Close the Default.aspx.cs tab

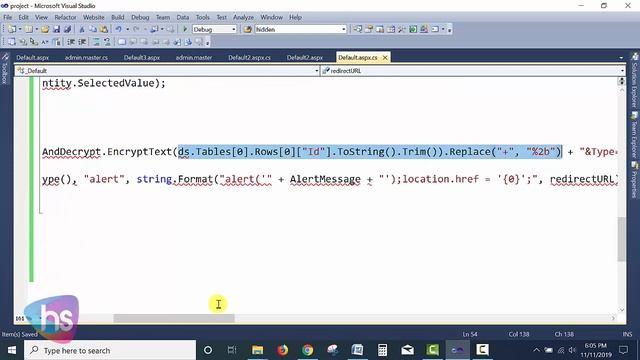pyautogui.click(x=385, y=58)
